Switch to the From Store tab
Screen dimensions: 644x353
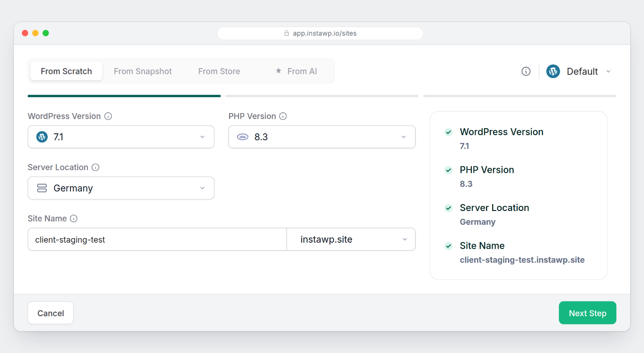219,71
